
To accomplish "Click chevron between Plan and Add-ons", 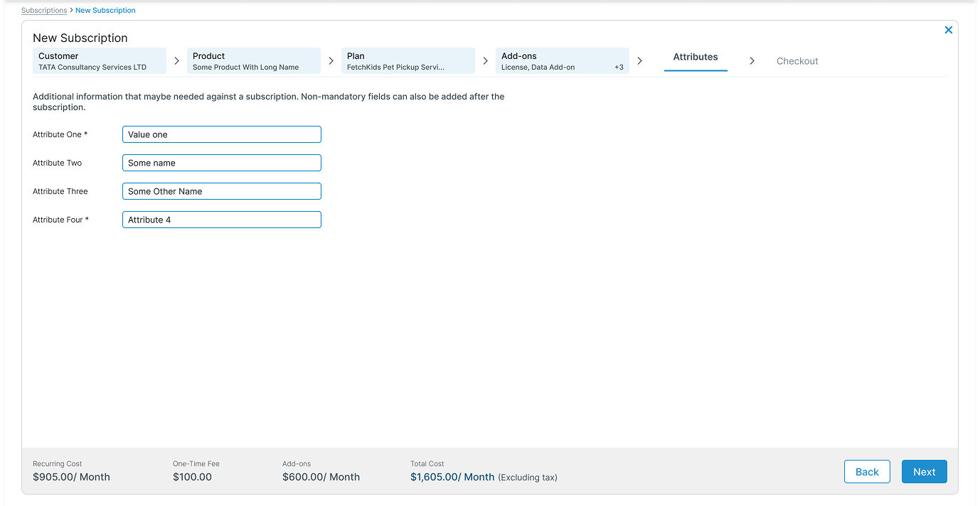I will click(486, 61).
